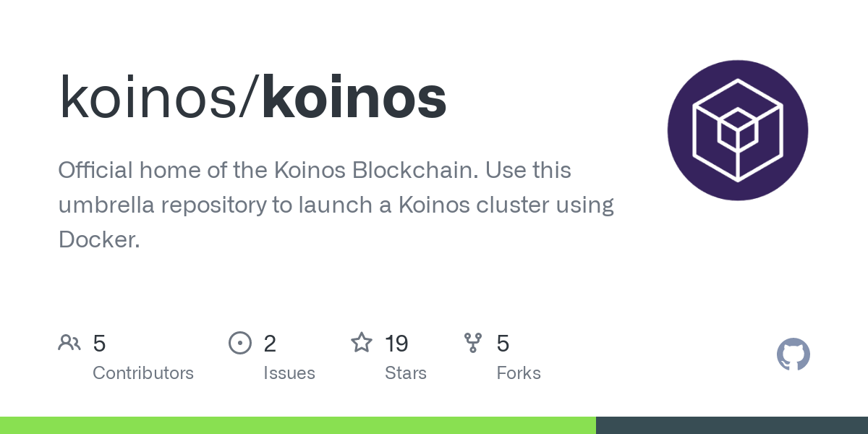Click the Issues circle-dot icon
The width and height of the screenshot is (868, 434).
[239, 343]
